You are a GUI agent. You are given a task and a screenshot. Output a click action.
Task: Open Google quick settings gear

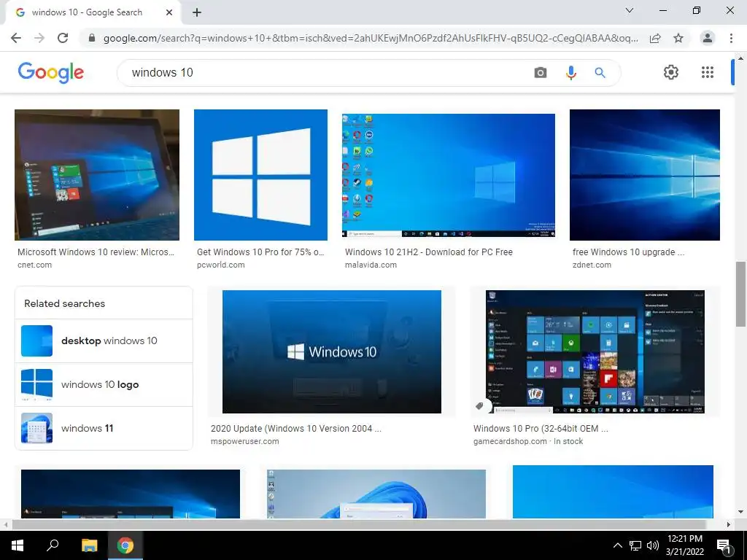tap(671, 72)
